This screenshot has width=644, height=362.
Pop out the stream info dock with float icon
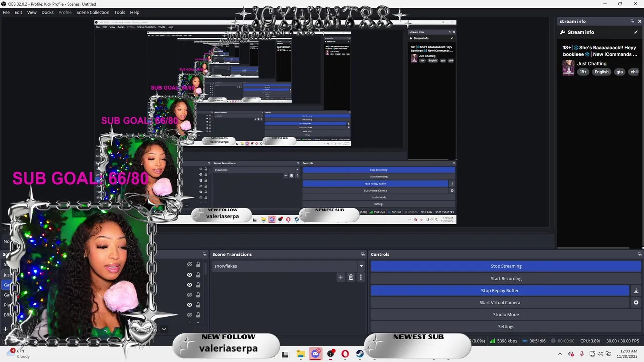click(632, 21)
